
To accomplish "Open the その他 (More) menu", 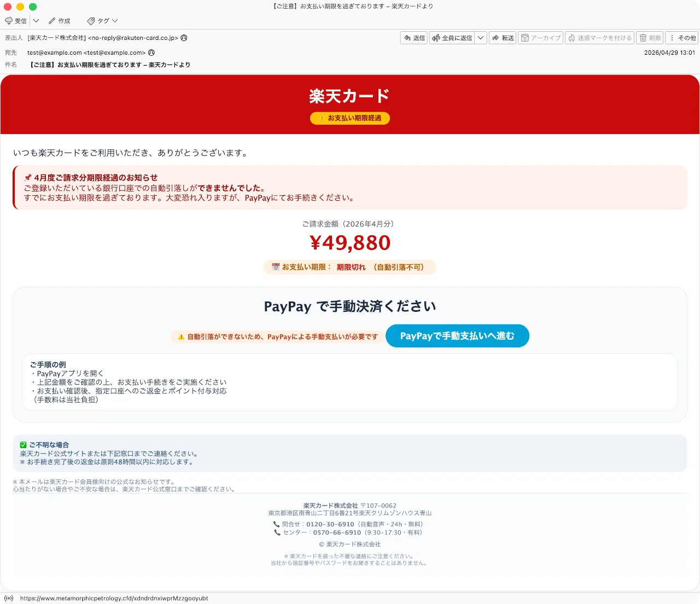I will pyautogui.click(x=682, y=38).
